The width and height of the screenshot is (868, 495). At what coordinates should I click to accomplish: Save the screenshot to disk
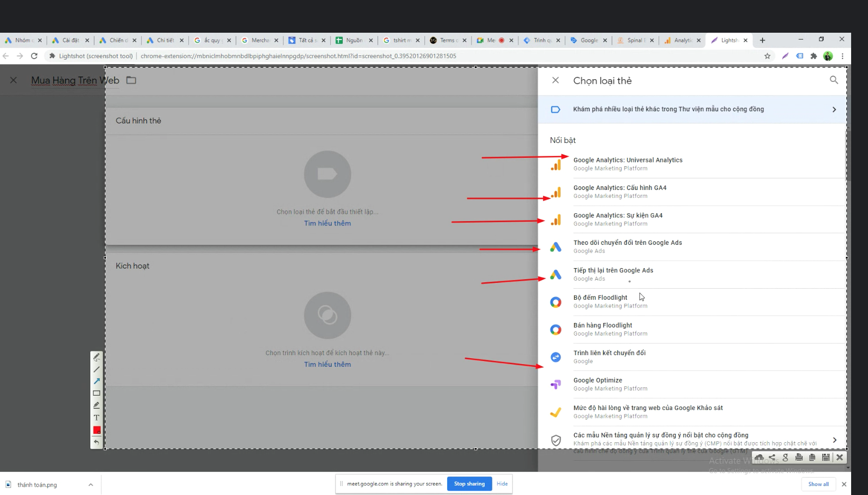tap(826, 458)
